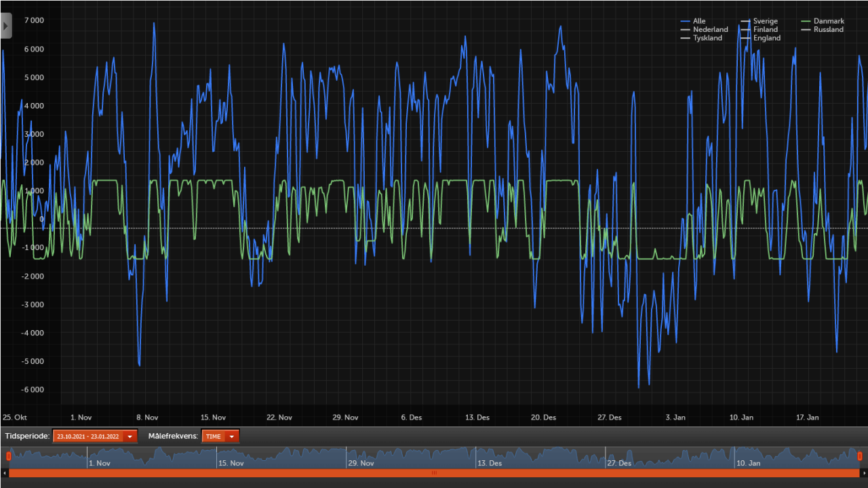Click the 23.10.2021 - 23.01.2022 date button
The height and width of the screenshot is (488, 868).
[x=88, y=436]
